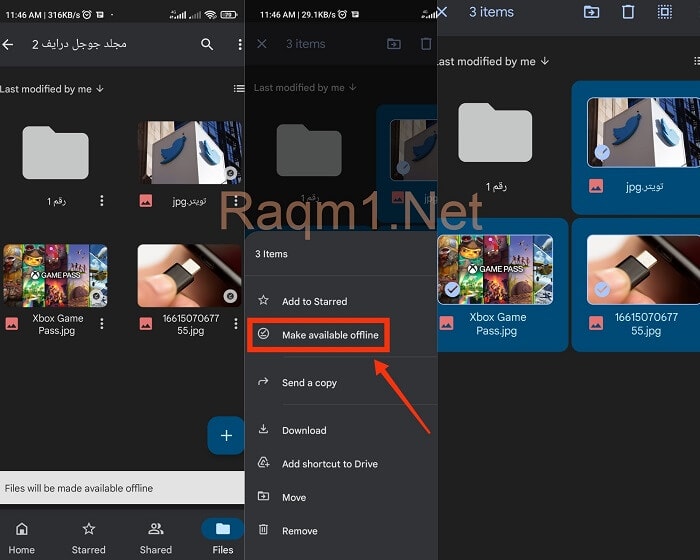Go back using the left arrow
The height and width of the screenshot is (560, 700).
click(x=9, y=45)
